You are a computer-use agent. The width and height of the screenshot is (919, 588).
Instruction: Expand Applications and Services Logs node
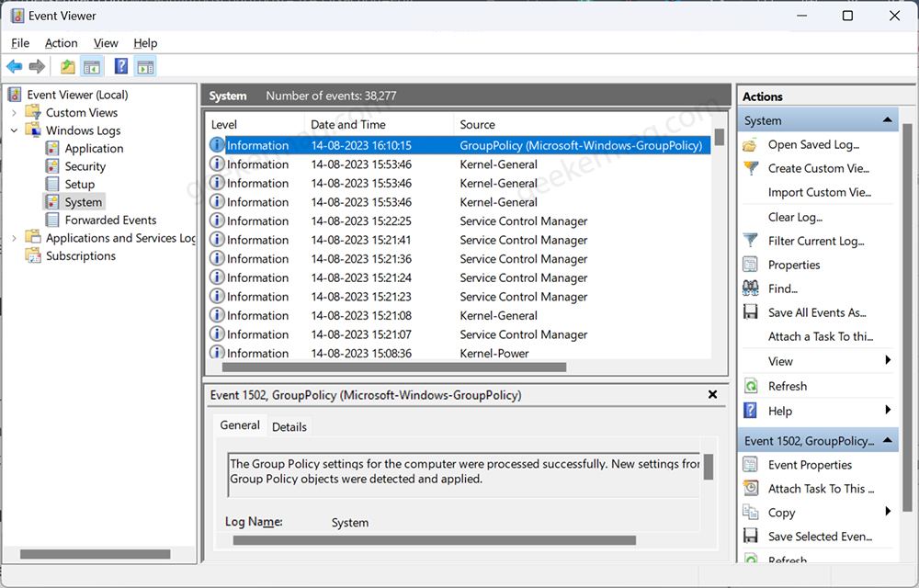click(14, 238)
